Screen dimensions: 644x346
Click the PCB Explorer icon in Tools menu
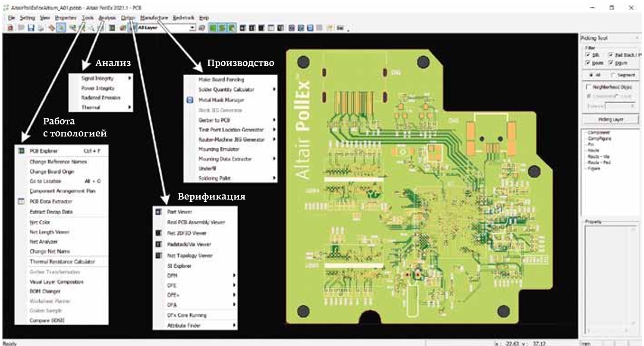pos(21,151)
